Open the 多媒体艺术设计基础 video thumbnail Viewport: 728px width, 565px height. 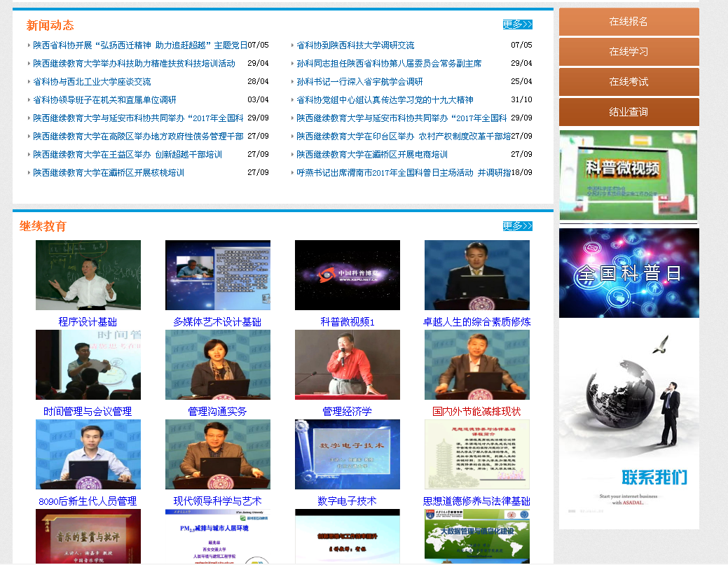pyautogui.click(x=218, y=275)
